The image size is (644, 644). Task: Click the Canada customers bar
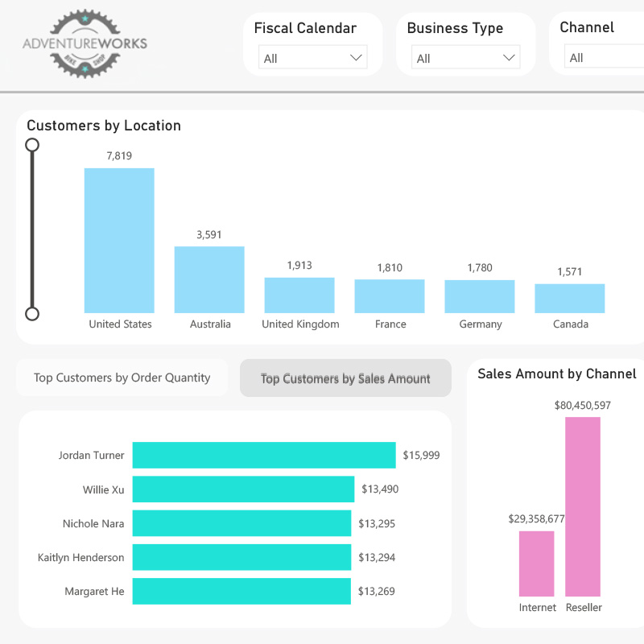coord(570,298)
